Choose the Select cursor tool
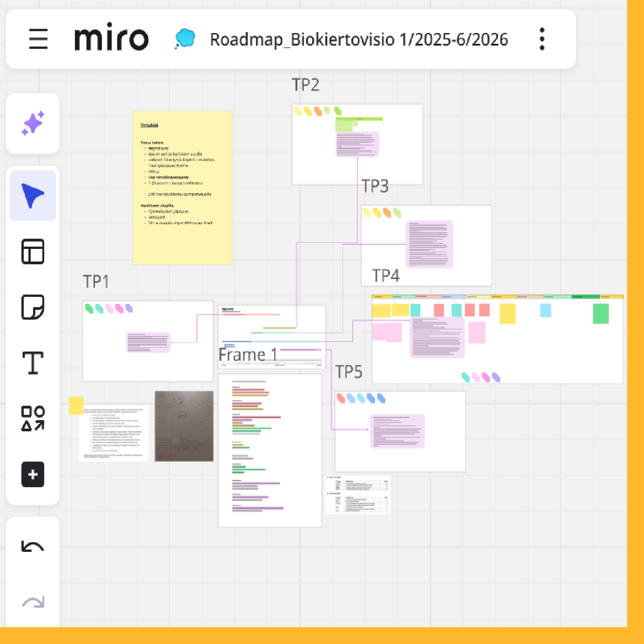This screenshot has width=644, height=644. click(x=33, y=196)
